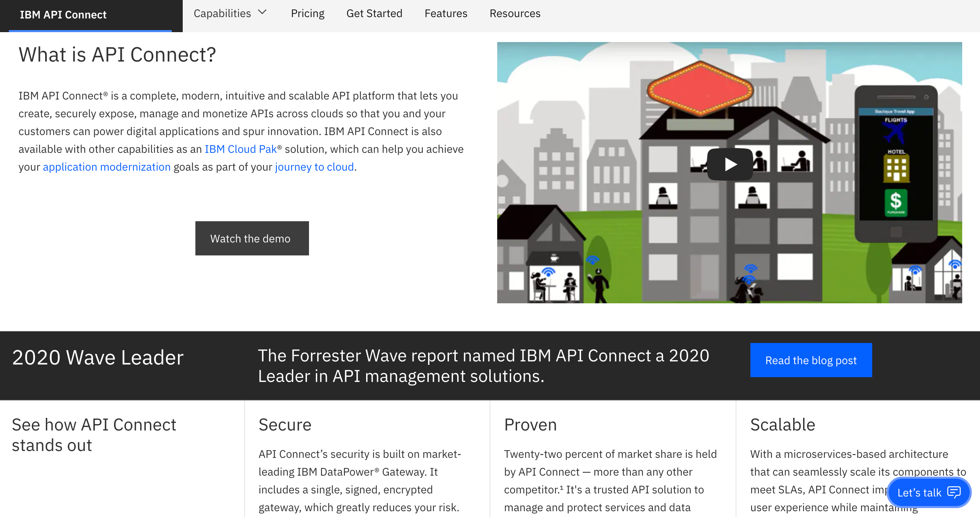Click the journey to cloud hyperlink
The image size is (980, 517).
pos(314,167)
